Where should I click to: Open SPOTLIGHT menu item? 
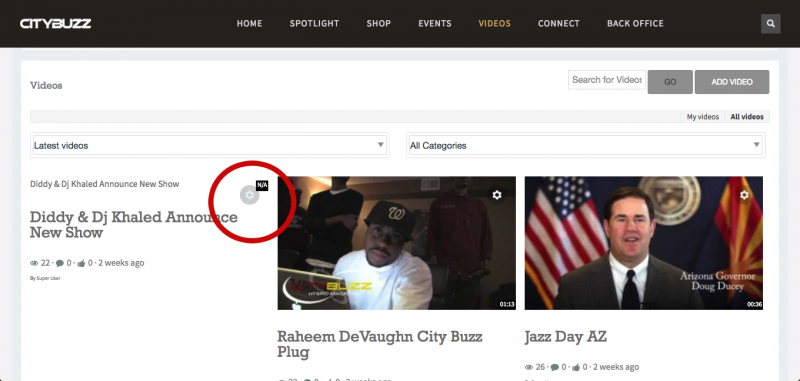click(314, 23)
